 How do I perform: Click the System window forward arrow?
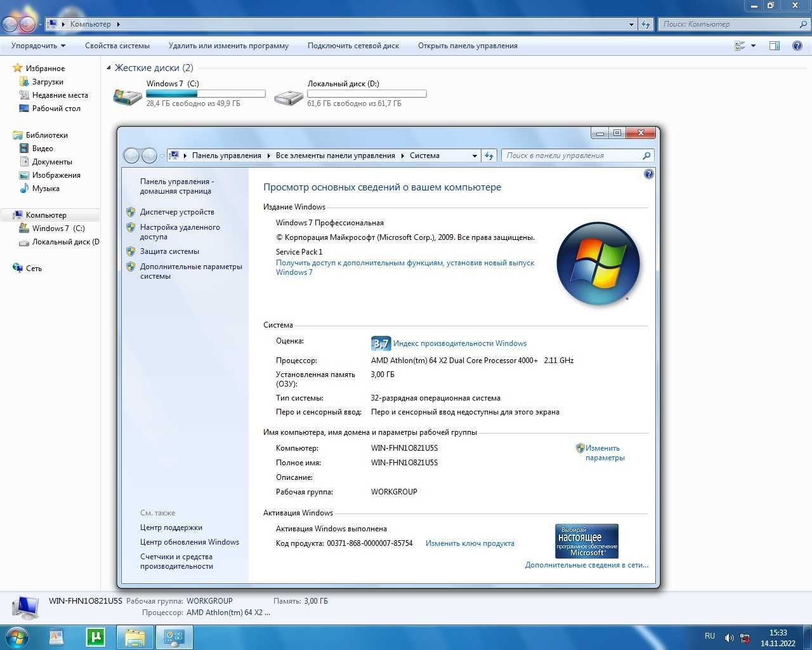click(149, 156)
